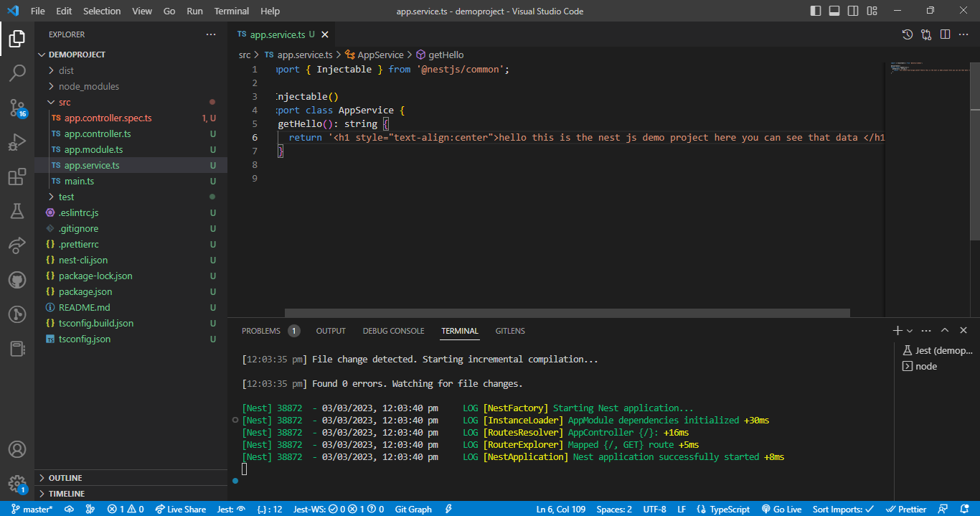980x516 pixels.
Task: Click the horizontal scrollbar in the editor
Action: (x=567, y=313)
